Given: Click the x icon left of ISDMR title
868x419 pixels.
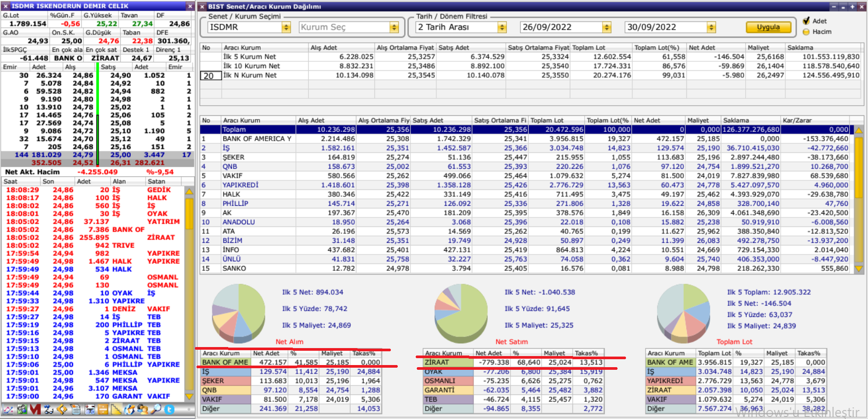Looking at the screenshot, I should coord(6,6).
